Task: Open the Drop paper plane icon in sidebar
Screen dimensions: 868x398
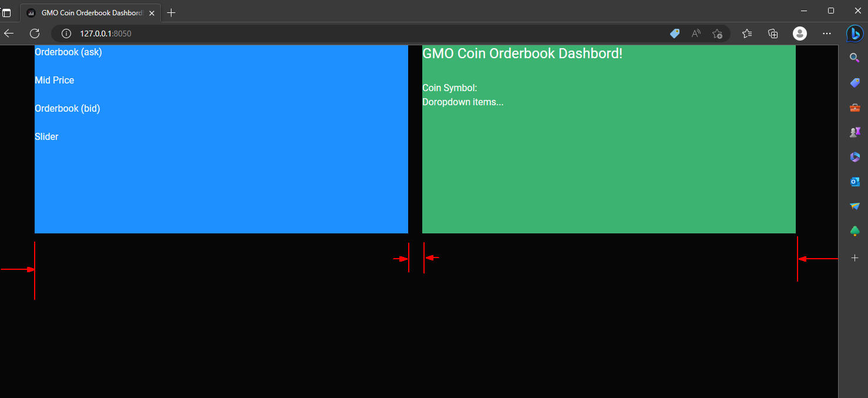Action: point(854,206)
